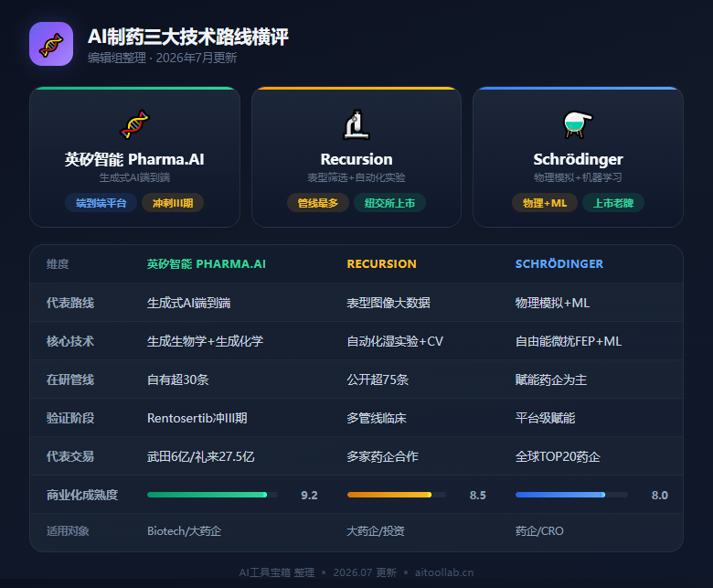Click the 武田6亿/礼来27.5亿 cell
Viewport: 713px width, 588px height.
[x=200, y=456]
